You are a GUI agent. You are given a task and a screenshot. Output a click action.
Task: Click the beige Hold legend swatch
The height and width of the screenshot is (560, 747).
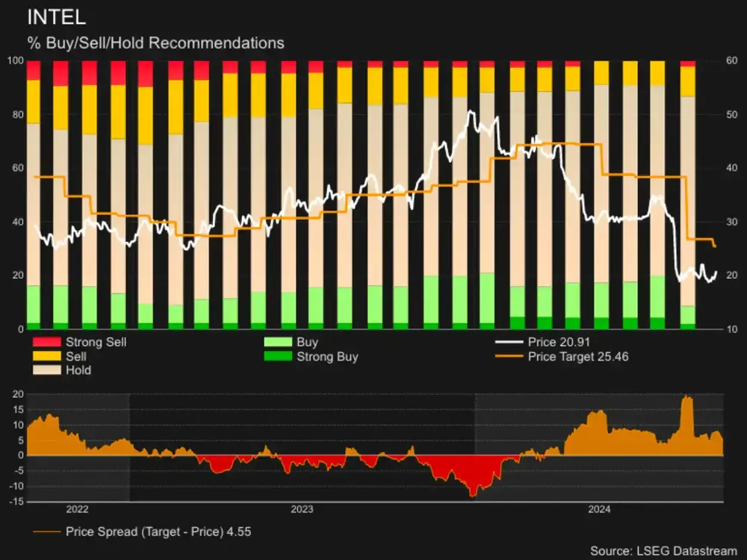coord(46,370)
